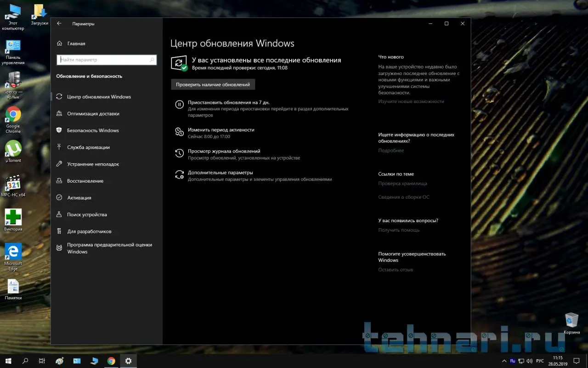Open the Сведения о сборке ОС link

(x=404, y=197)
